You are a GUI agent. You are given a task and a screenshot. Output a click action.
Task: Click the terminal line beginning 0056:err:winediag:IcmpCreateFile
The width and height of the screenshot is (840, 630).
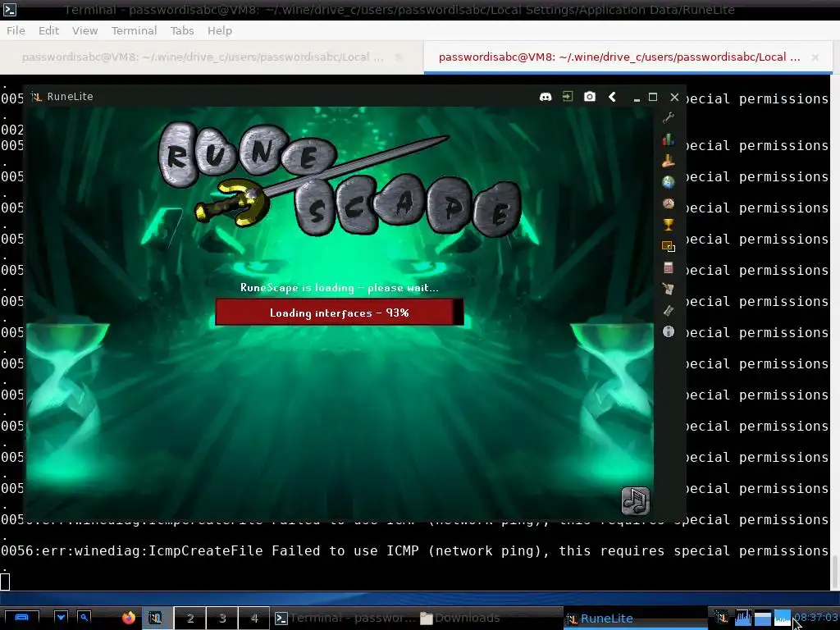(414, 550)
